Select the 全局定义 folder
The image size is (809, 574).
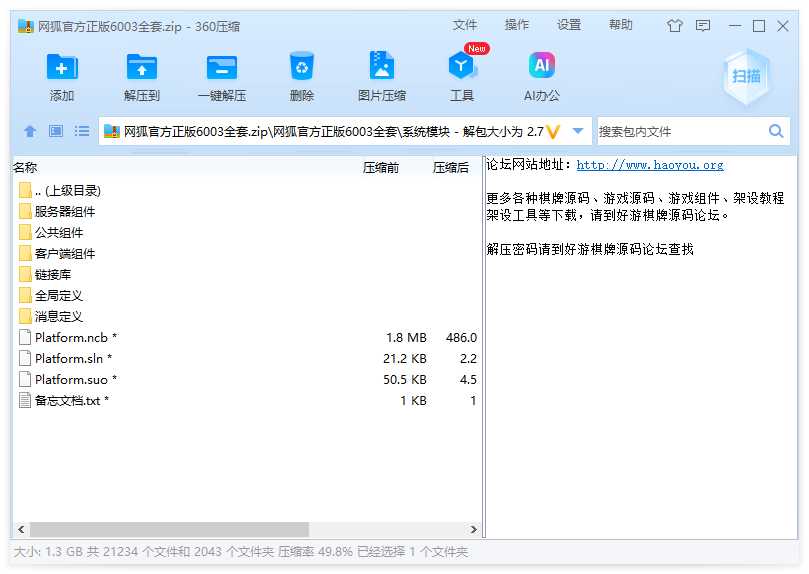coord(247,296)
